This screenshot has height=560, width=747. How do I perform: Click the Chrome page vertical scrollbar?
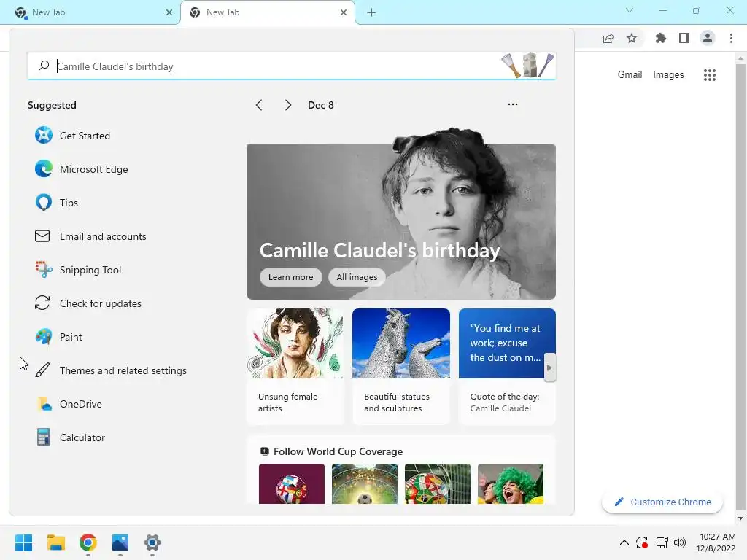pyautogui.click(x=740, y=288)
